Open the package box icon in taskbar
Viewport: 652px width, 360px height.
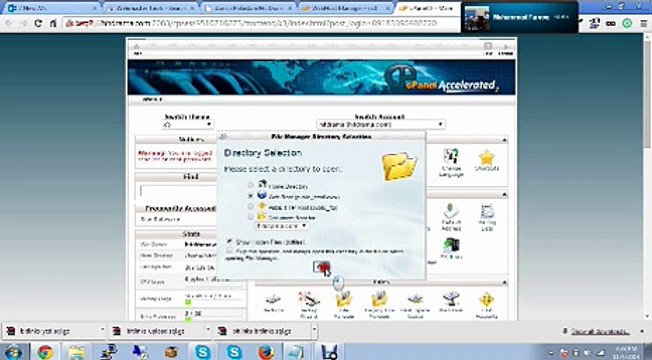171,353
